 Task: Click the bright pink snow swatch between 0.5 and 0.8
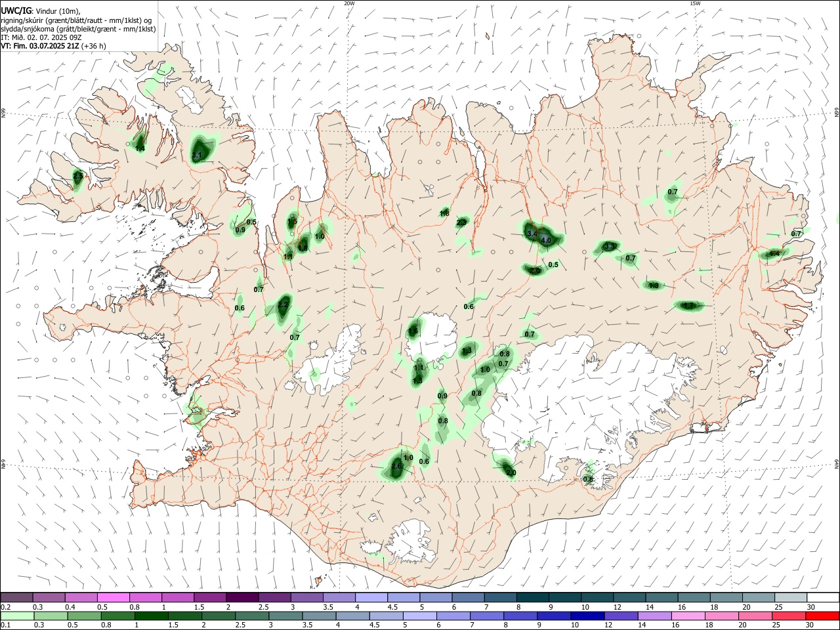113,598
